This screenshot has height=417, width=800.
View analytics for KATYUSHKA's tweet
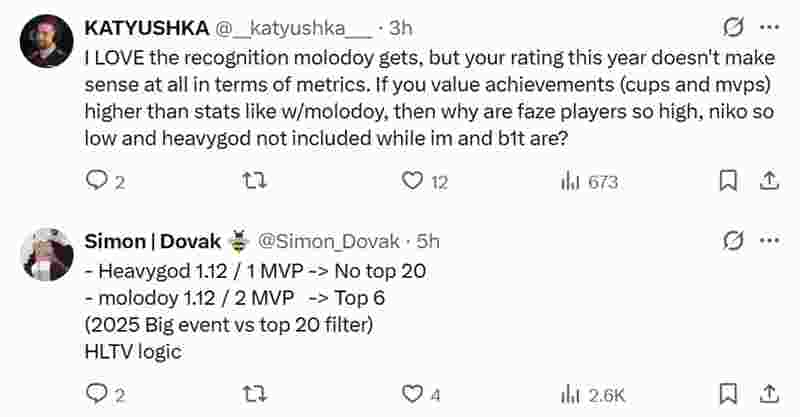pyautogui.click(x=571, y=181)
